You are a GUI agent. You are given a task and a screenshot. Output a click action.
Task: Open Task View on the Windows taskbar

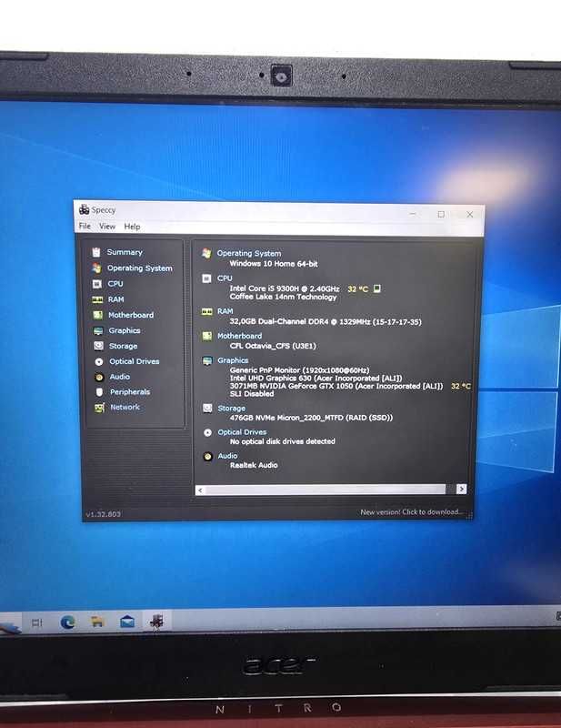[37, 622]
